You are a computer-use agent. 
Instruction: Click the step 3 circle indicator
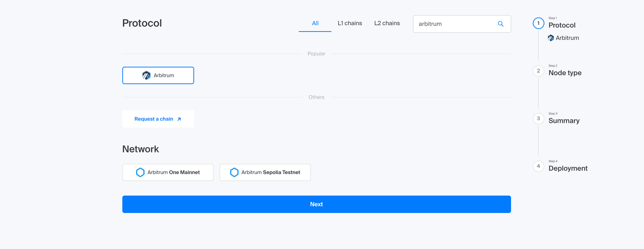pyautogui.click(x=538, y=118)
